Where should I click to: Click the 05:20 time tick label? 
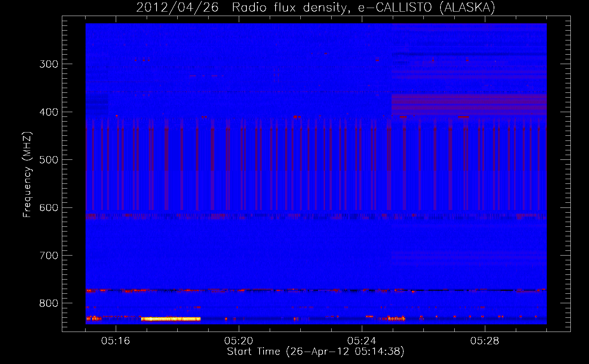pyautogui.click(x=239, y=341)
